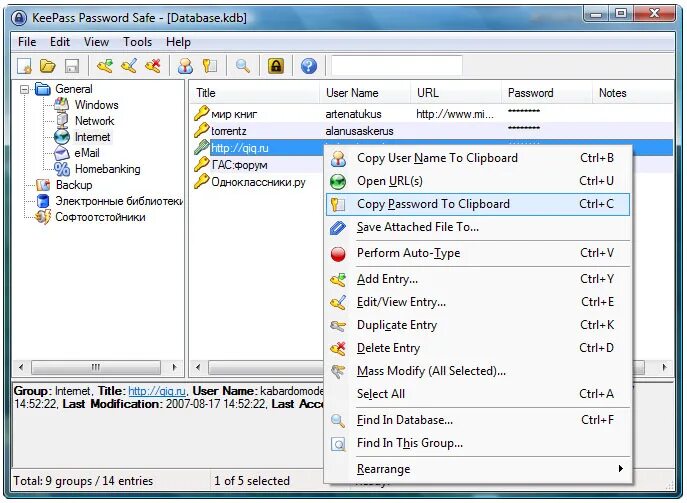Screen dimensions: 687x503
Task: Click the alanusaskerus user name cell
Action: pos(359,131)
